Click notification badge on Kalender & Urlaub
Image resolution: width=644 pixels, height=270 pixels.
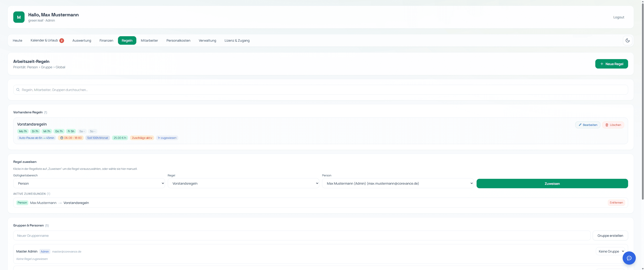tap(61, 41)
